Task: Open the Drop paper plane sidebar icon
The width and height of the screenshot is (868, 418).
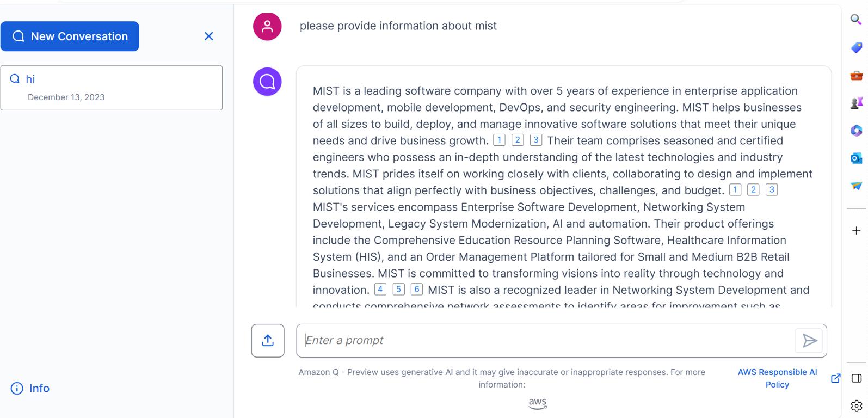Action: tap(856, 186)
